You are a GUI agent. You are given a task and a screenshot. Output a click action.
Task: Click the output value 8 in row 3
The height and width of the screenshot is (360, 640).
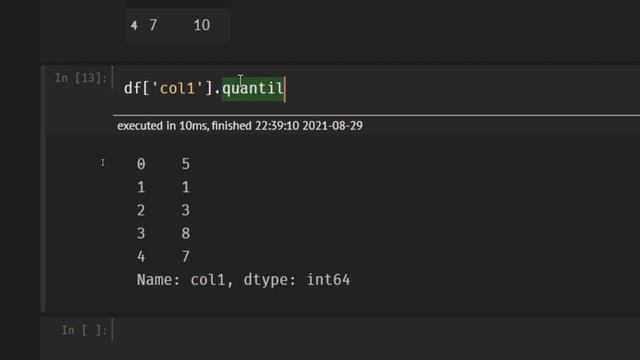click(x=185, y=233)
